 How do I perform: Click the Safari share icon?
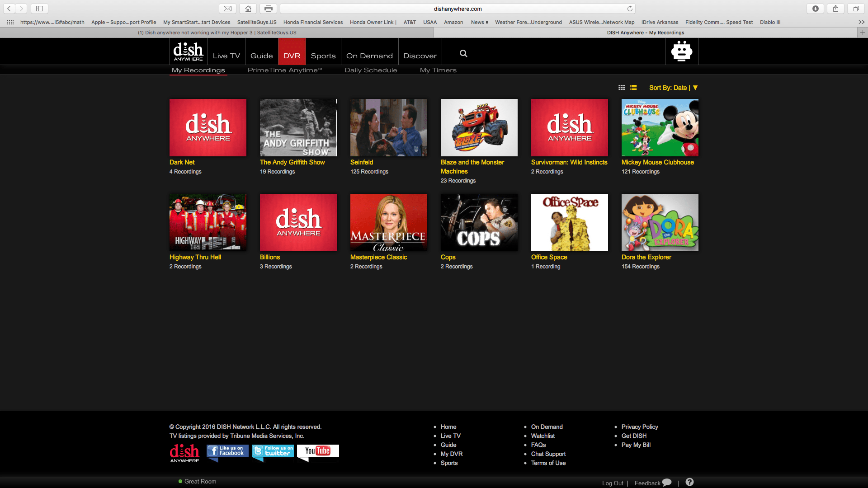[x=835, y=9]
